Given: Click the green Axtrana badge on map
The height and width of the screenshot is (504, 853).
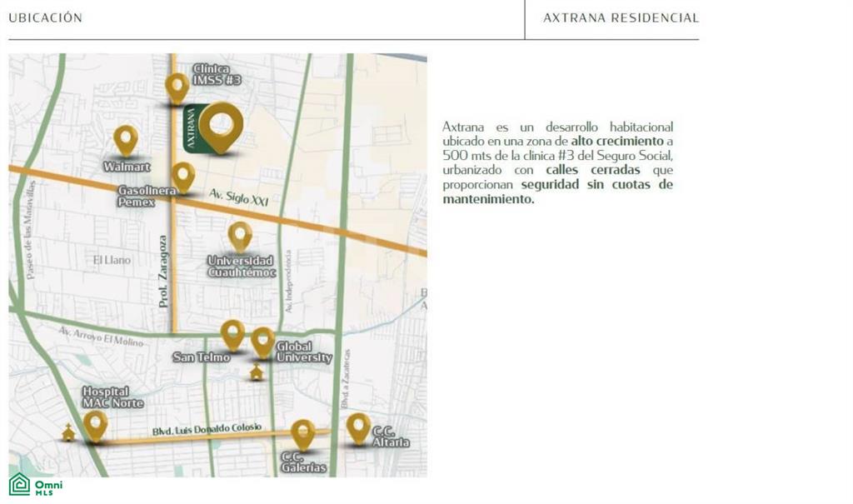Looking at the screenshot, I should click(x=192, y=128).
